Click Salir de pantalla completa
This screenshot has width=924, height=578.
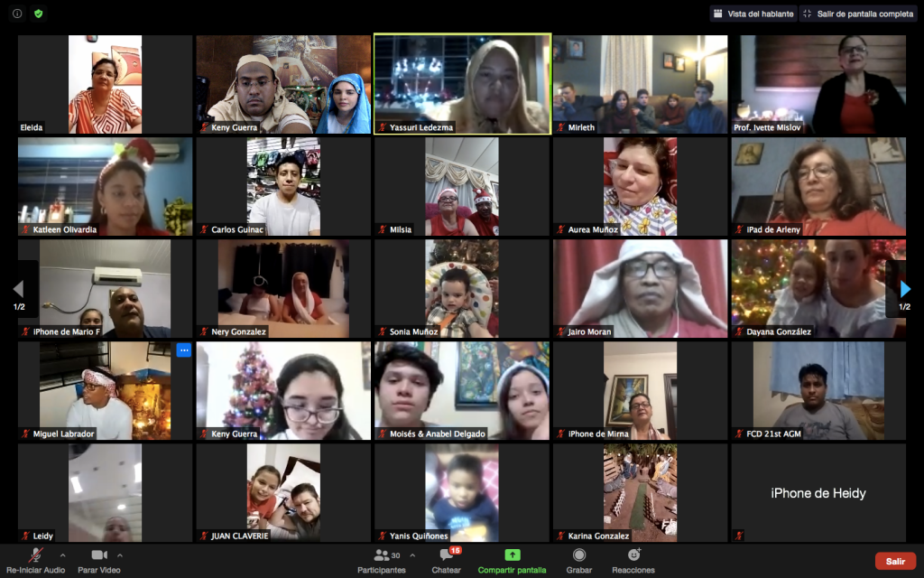pyautogui.click(x=858, y=14)
